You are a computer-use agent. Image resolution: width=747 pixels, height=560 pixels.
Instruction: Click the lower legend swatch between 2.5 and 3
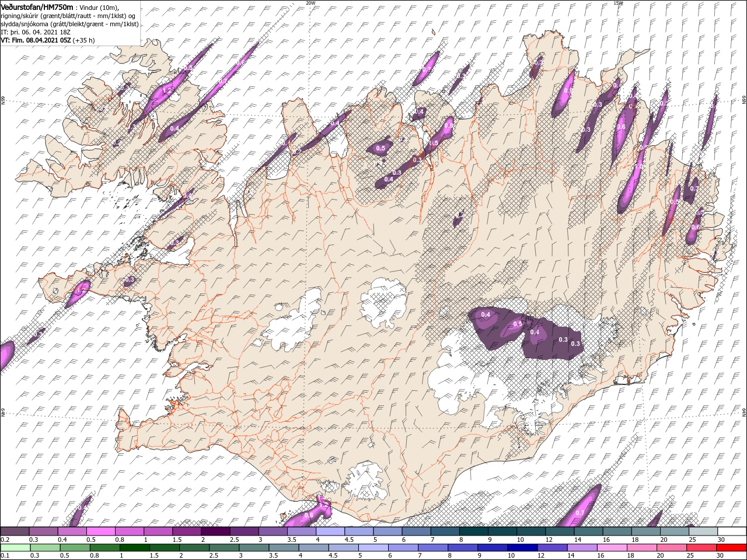click(x=224, y=548)
